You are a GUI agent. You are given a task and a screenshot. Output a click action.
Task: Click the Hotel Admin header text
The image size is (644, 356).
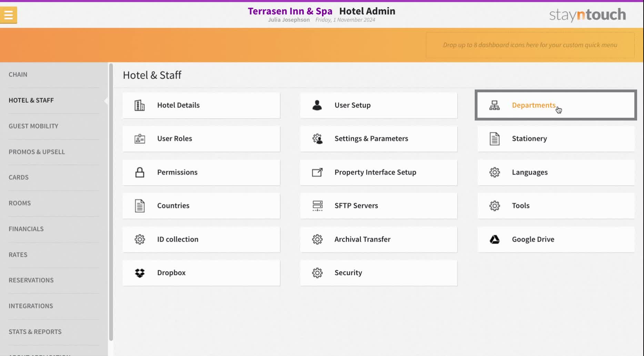coord(367,11)
